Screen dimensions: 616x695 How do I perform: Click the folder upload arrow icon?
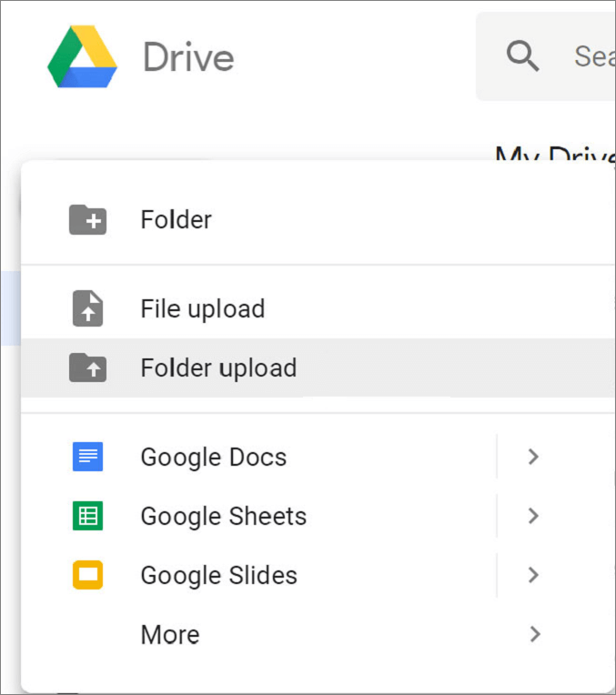[x=87, y=368]
